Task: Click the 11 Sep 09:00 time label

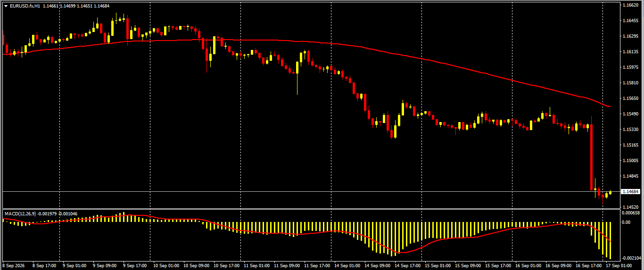Action: pos(287,266)
